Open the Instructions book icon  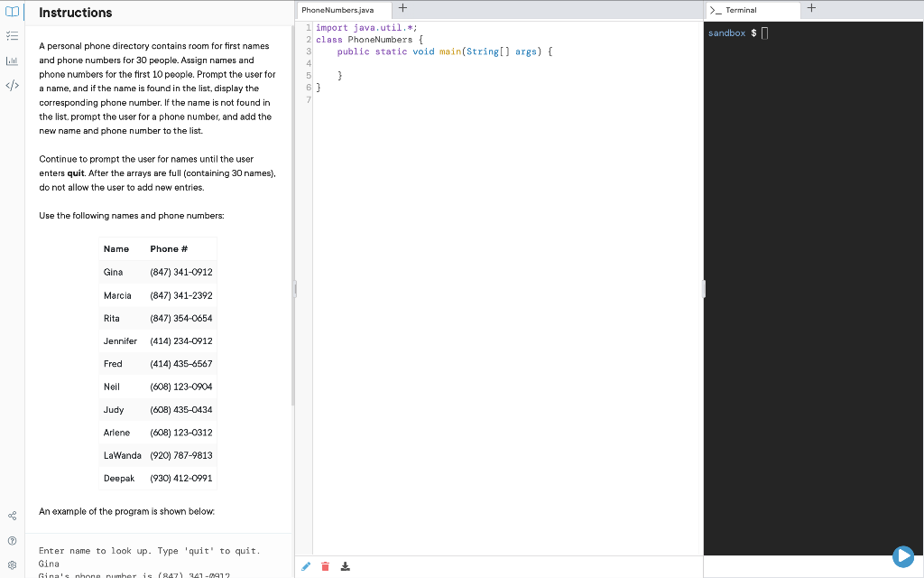point(11,12)
